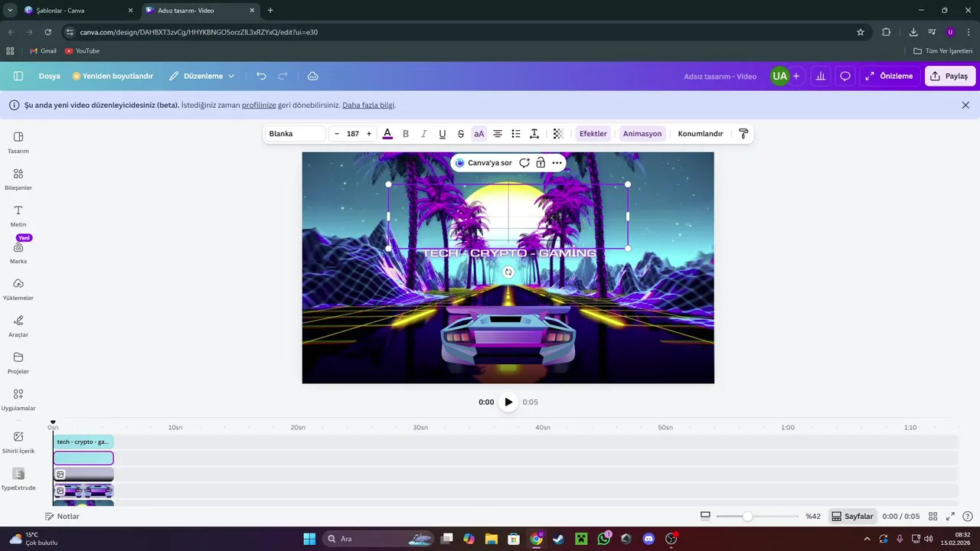Open the bulleted list option
The image size is (980, 551).
(516, 134)
